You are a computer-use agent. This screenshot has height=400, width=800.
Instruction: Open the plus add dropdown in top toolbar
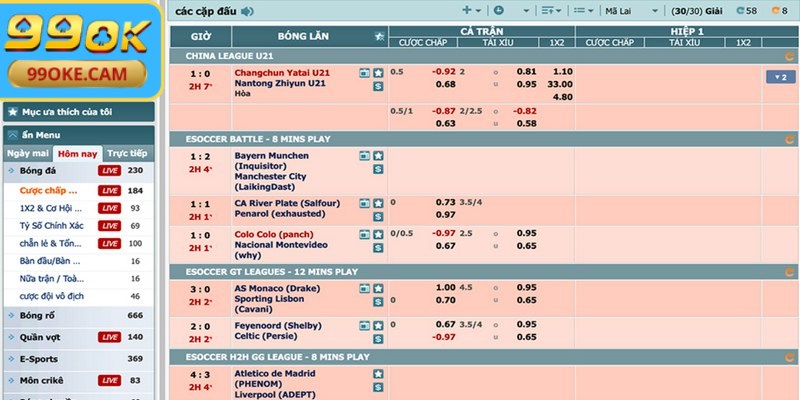coord(471,10)
